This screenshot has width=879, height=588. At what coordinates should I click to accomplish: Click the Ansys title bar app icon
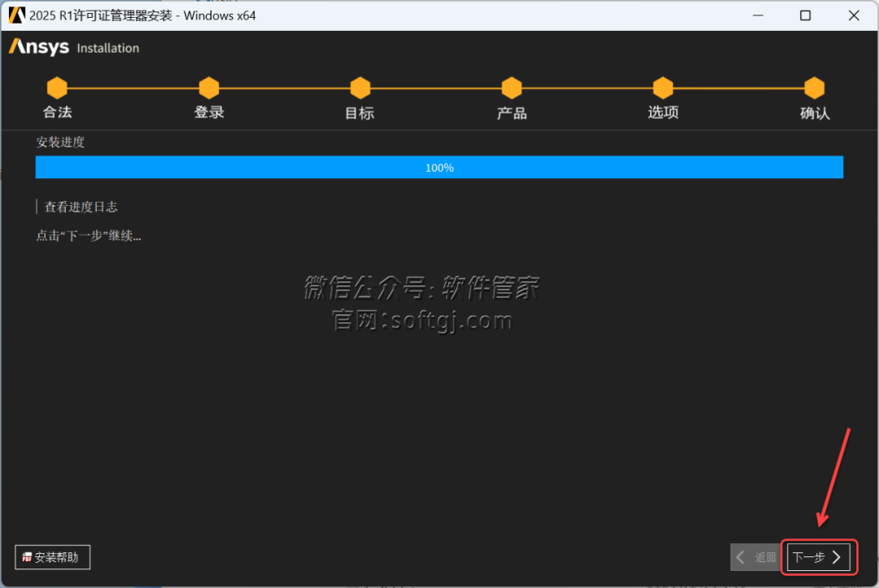pyautogui.click(x=16, y=15)
